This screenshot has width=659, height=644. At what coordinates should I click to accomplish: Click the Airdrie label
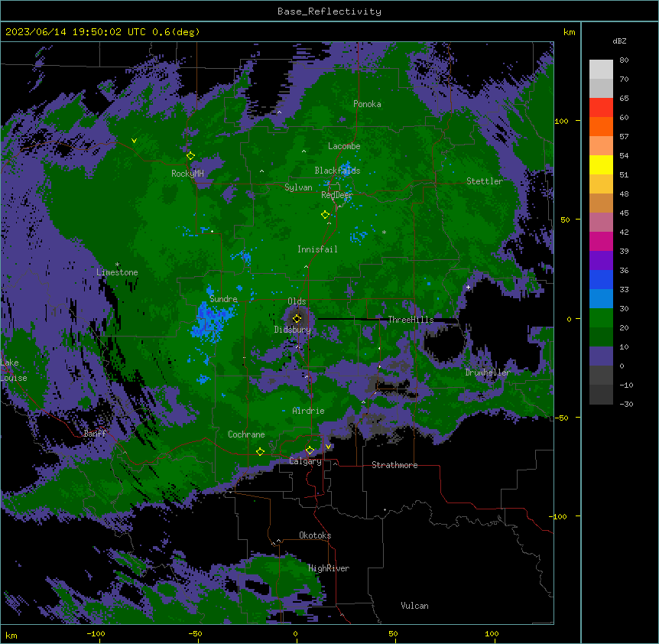coord(309,411)
